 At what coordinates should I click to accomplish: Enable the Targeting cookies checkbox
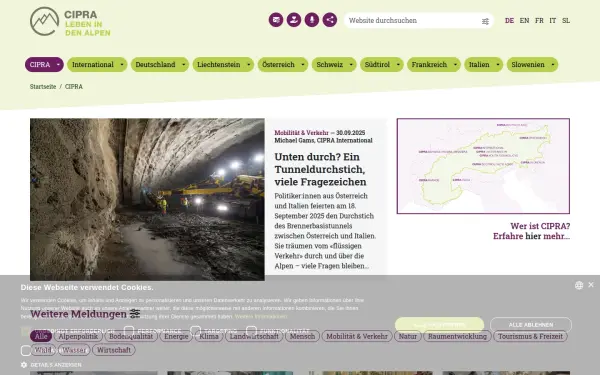tap(196, 331)
